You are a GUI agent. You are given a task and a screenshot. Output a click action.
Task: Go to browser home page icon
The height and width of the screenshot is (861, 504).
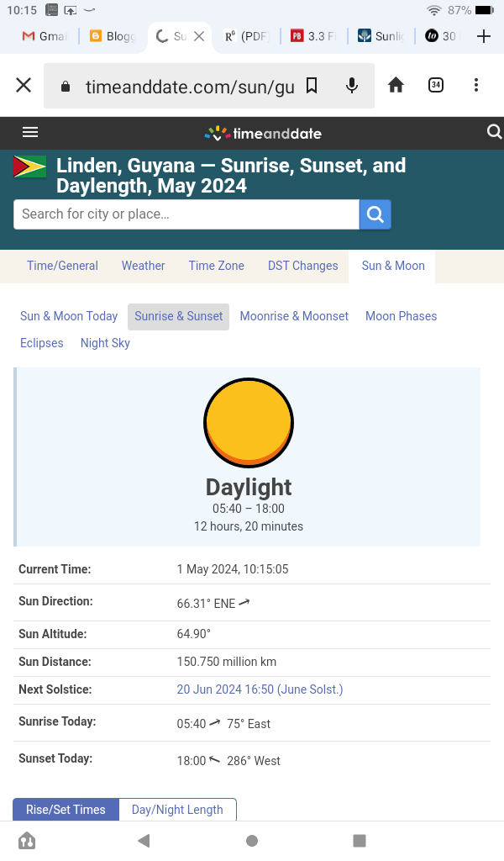coord(396,85)
